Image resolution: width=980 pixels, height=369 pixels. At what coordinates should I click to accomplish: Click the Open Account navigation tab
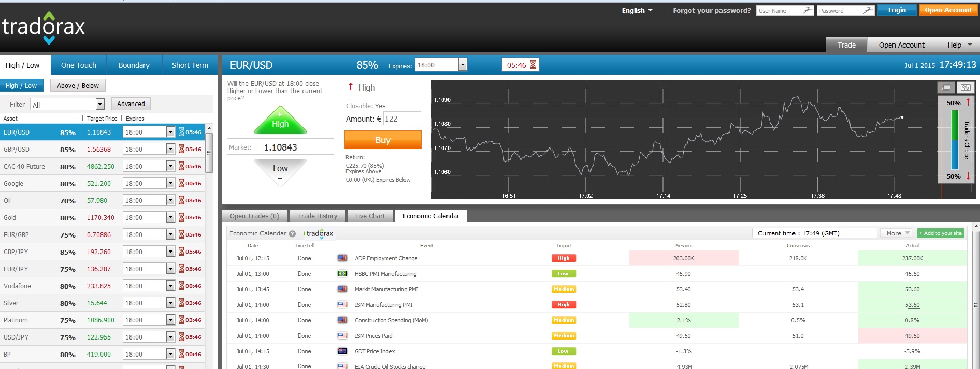[901, 45]
